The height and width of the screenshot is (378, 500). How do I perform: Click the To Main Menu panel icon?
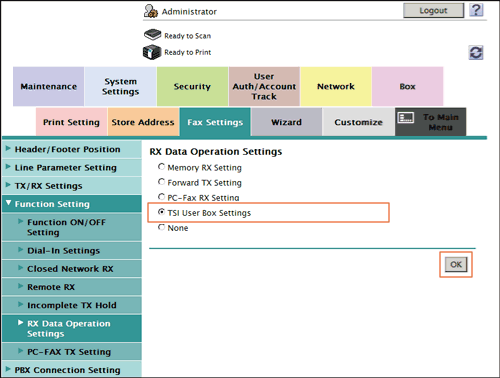coord(406,117)
